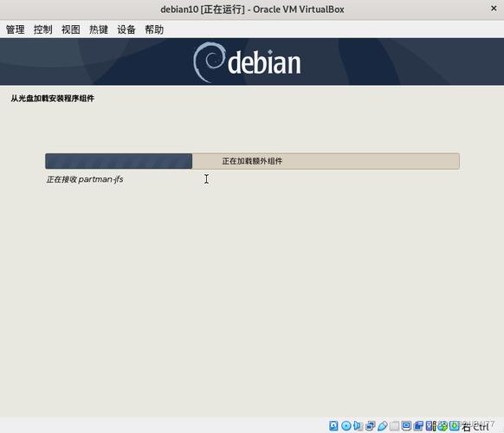Click the recording status icon

pos(418,425)
